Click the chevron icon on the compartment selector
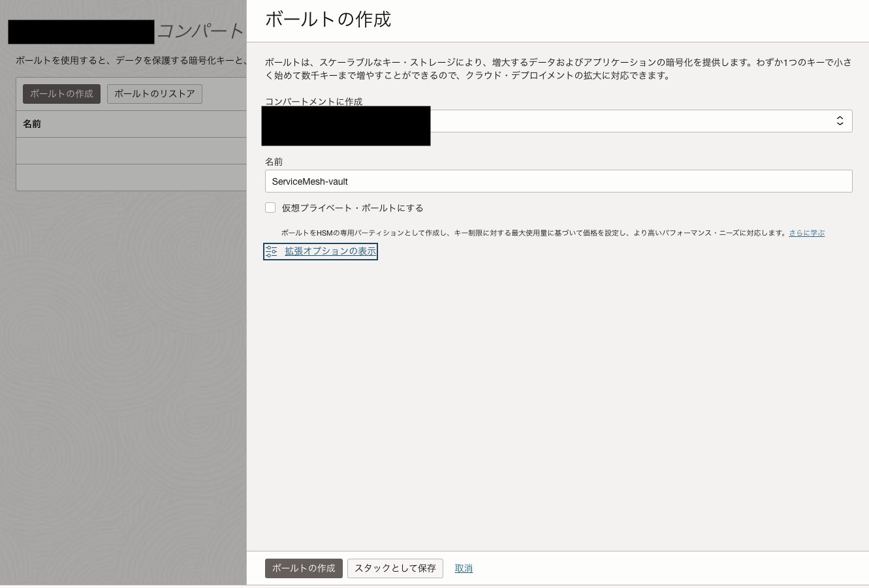This screenshot has width=869, height=588. (840, 121)
